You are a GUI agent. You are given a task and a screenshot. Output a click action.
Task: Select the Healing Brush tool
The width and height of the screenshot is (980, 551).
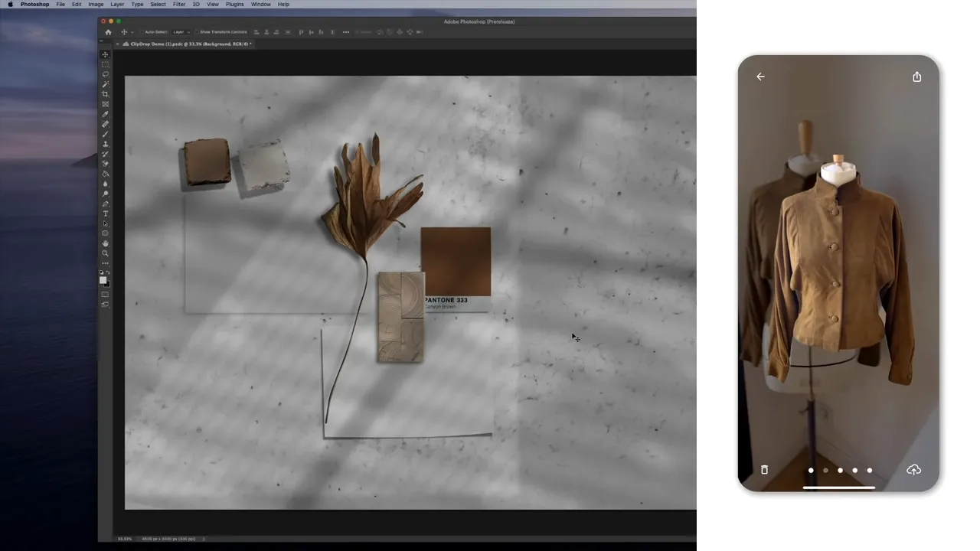pyautogui.click(x=105, y=124)
